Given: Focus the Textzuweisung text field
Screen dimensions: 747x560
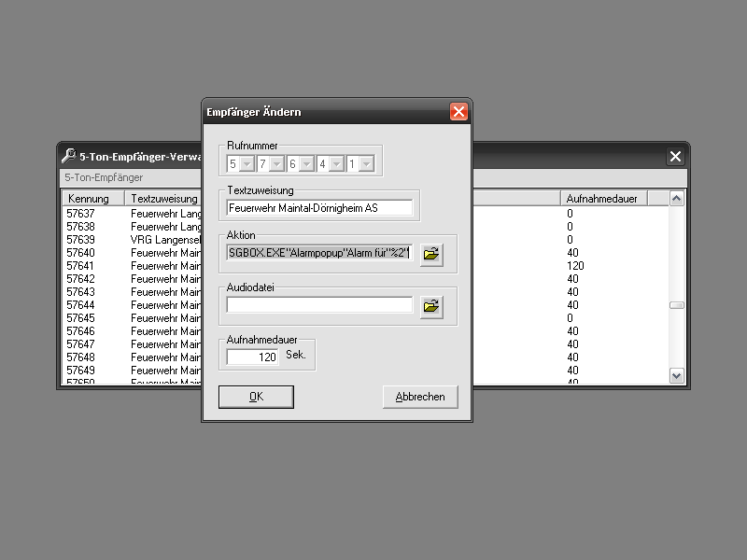Looking at the screenshot, I should (x=318, y=208).
